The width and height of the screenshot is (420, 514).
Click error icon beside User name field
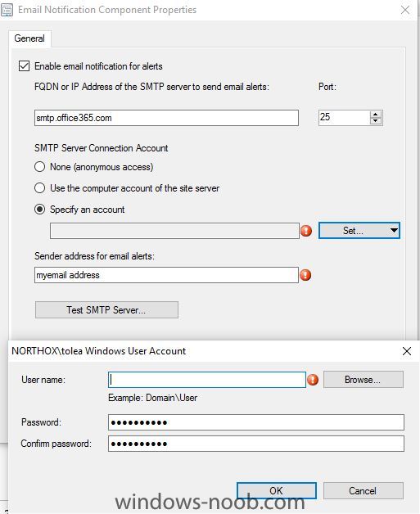click(313, 380)
